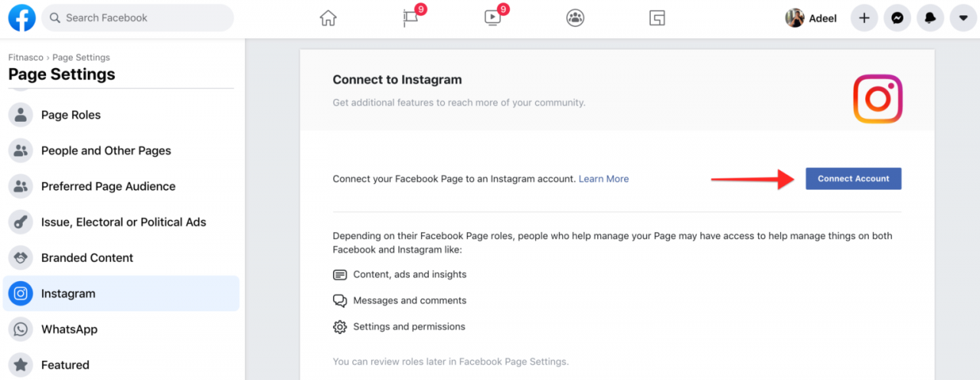Open Adeel's profile
Image resolution: width=980 pixels, height=380 pixels.
(812, 18)
